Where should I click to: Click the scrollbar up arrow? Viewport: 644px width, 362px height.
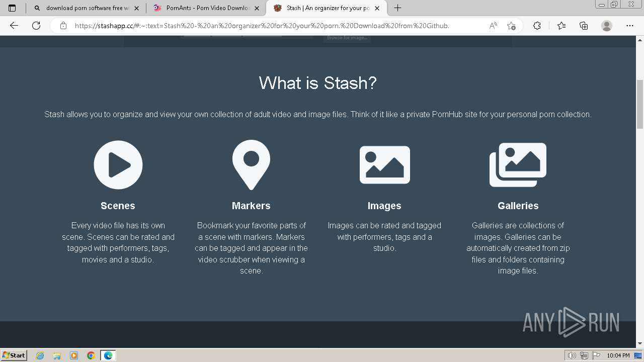coord(640,40)
